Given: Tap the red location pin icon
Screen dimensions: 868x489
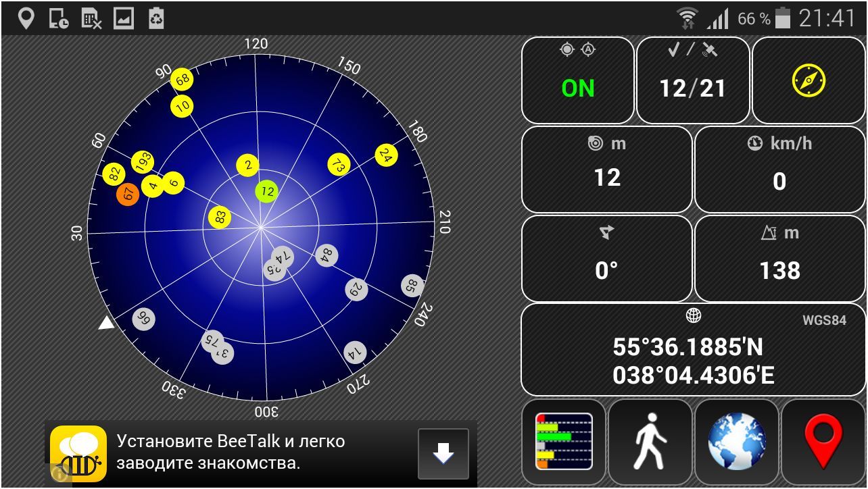Looking at the screenshot, I should coord(823,442).
